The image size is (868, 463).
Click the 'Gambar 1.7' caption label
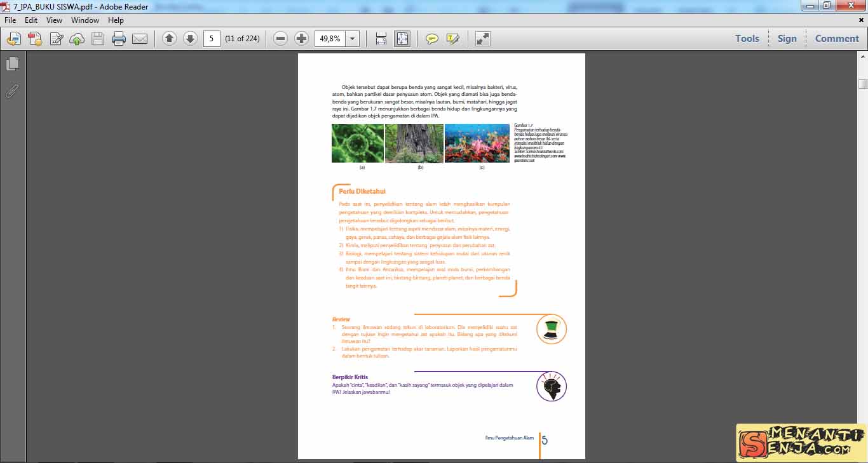[x=524, y=126]
